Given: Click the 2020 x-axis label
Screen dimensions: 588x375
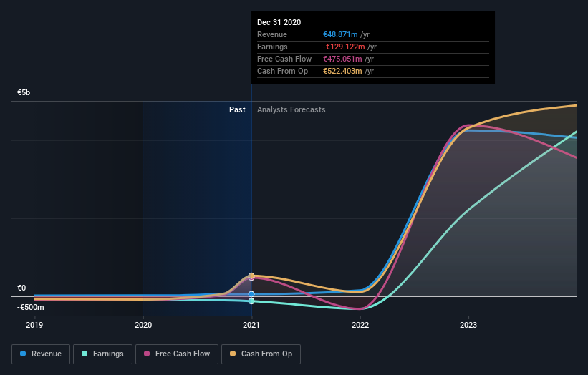Looking at the screenshot, I should coord(143,325).
